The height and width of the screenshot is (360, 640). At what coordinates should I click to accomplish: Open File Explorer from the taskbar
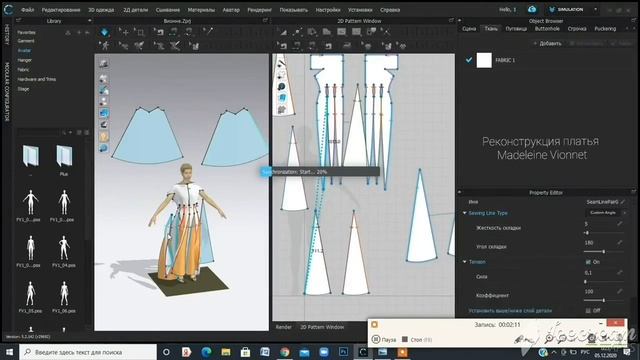226,352
